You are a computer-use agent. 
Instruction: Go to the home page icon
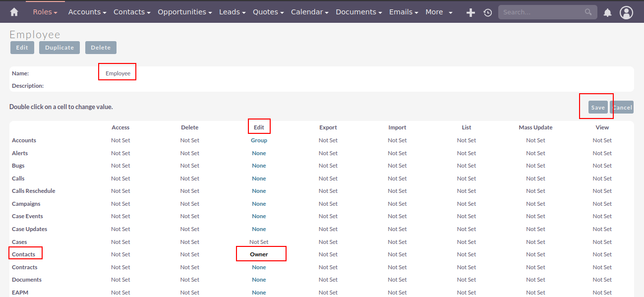14,12
